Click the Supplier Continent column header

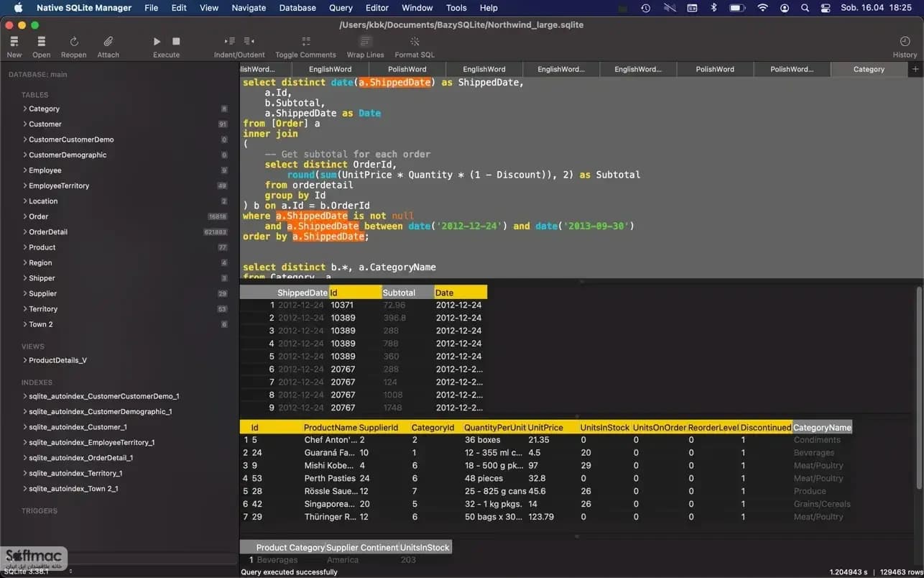pos(363,547)
